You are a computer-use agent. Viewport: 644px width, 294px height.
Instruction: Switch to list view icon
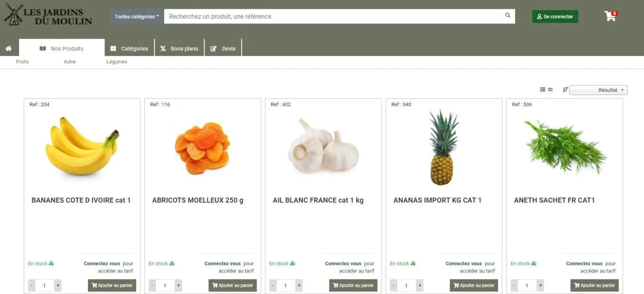tap(543, 90)
